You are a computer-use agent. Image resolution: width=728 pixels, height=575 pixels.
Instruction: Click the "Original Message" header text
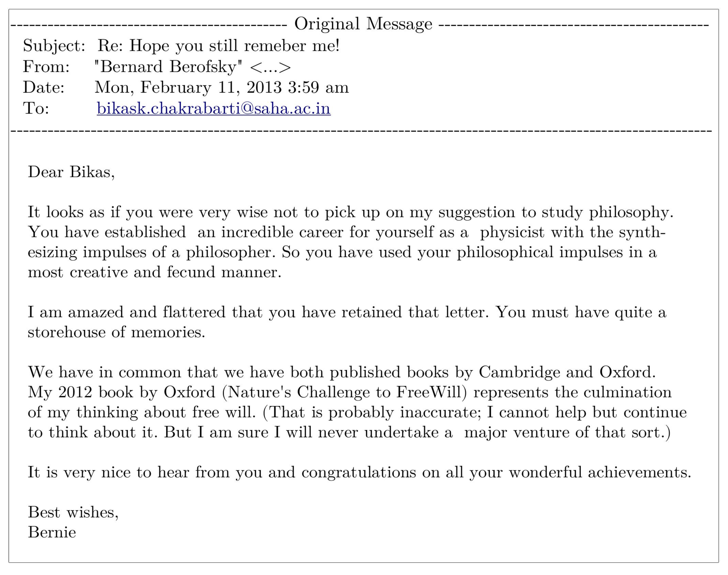[363, 24]
